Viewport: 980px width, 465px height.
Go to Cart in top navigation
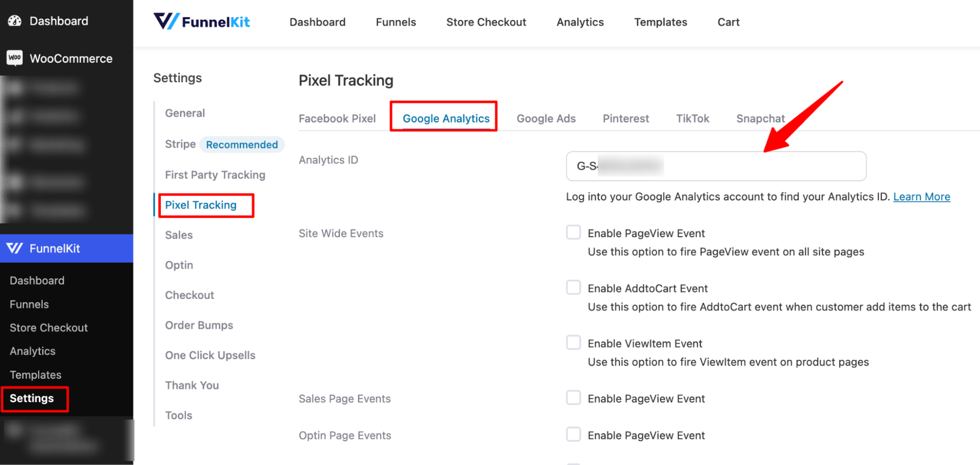(x=729, y=22)
